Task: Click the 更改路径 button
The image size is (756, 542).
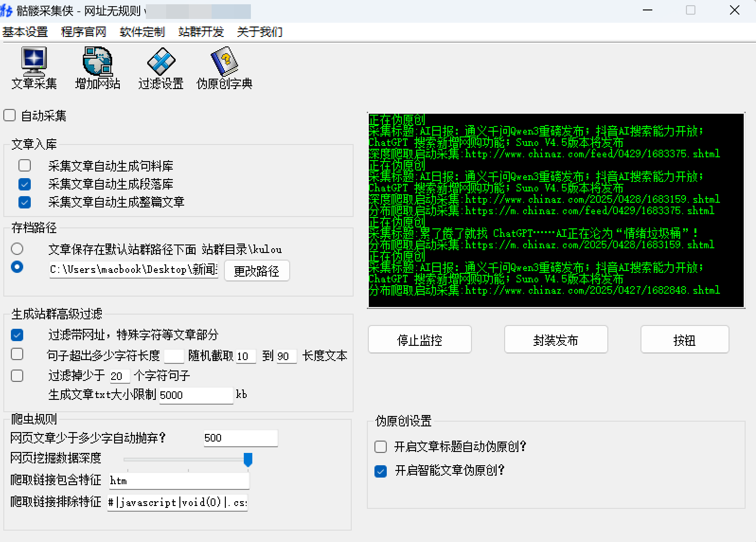Action: (x=257, y=271)
